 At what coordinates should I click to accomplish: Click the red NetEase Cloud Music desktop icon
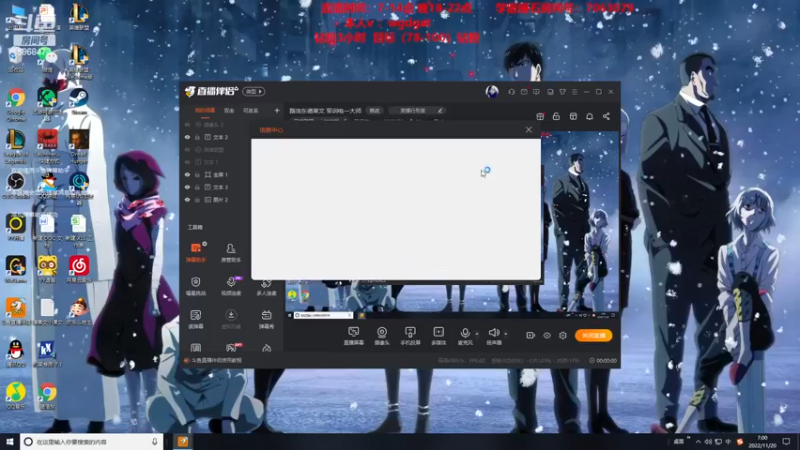coord(79,269)
